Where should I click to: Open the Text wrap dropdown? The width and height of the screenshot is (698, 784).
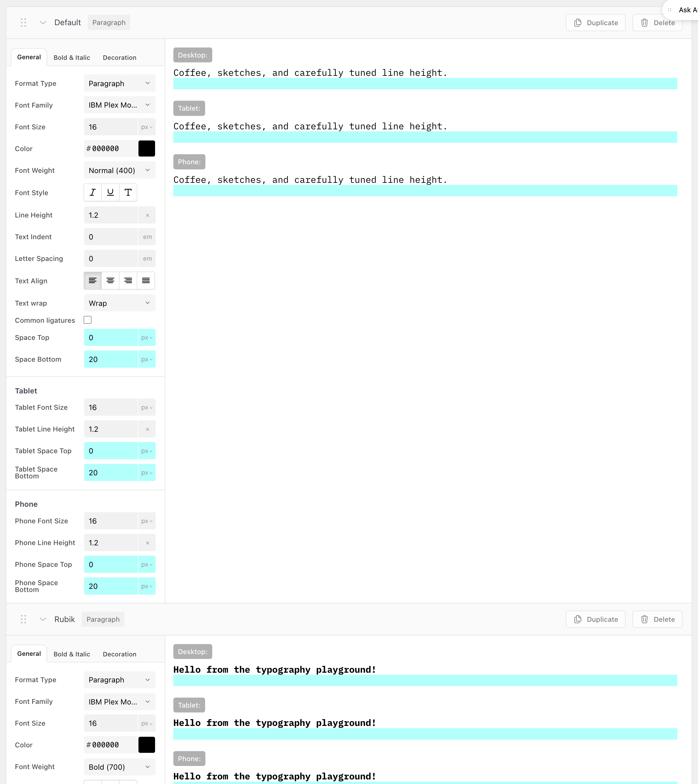120,303
